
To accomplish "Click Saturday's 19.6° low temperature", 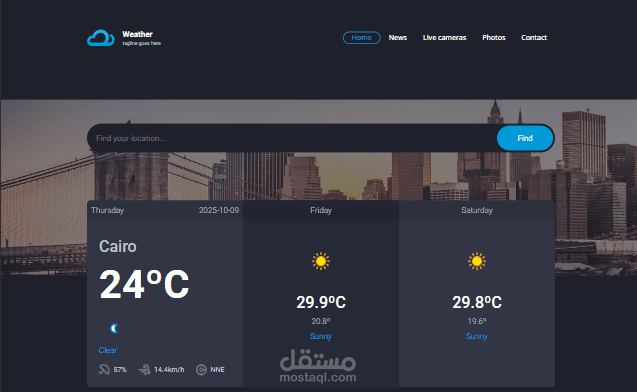I will [x=477, y=321].
